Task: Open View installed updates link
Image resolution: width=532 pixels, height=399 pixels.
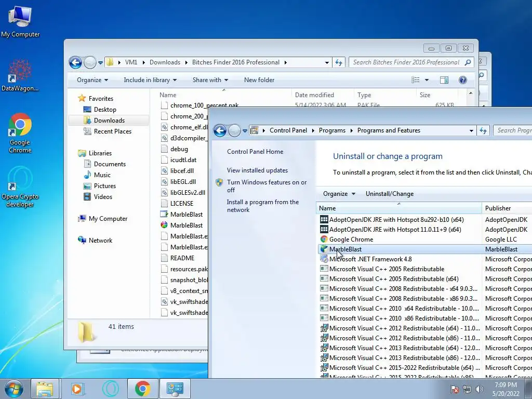Action: [x=257, y=170]
